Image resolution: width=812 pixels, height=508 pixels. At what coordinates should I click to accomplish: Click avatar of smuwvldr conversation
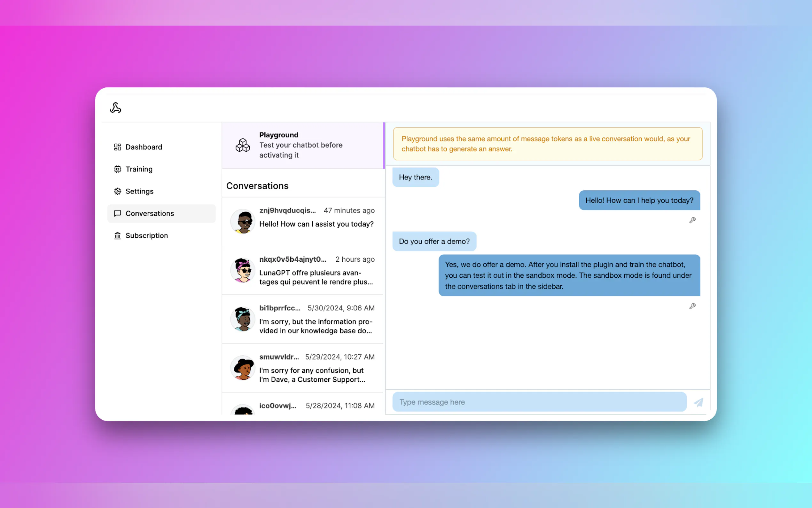(x=243, y=368)
